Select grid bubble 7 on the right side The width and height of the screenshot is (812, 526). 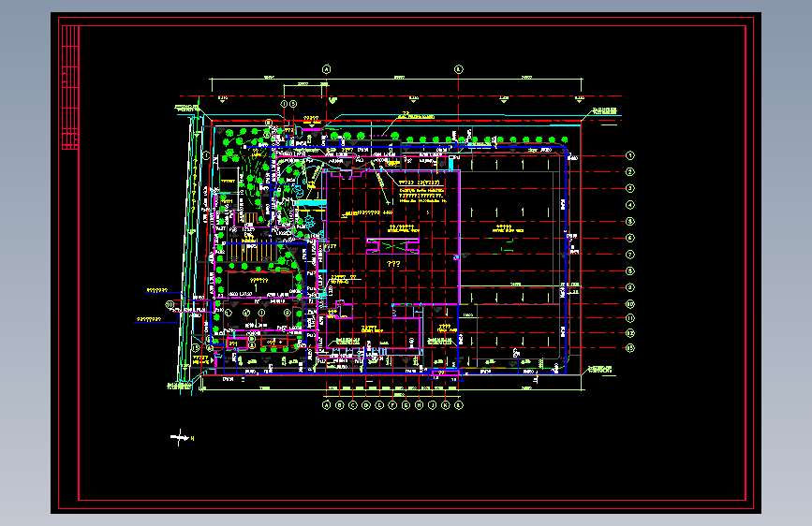coord(629,255)
